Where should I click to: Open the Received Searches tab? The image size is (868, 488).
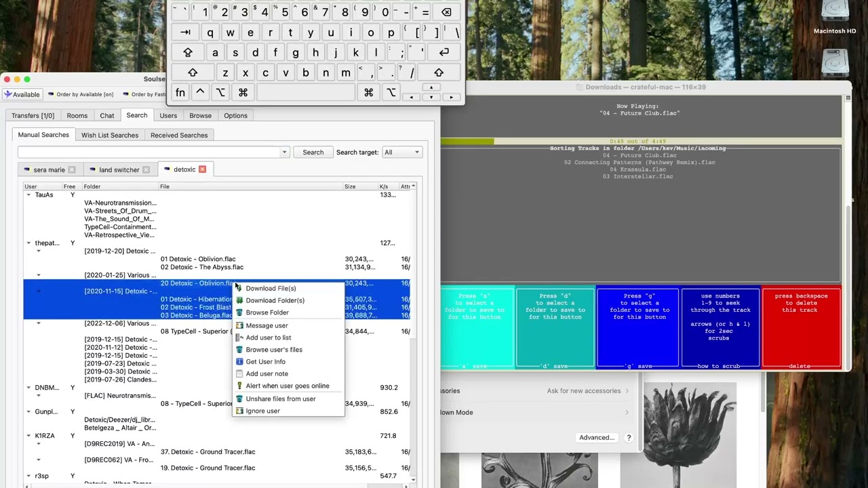(x=179, y=135)
